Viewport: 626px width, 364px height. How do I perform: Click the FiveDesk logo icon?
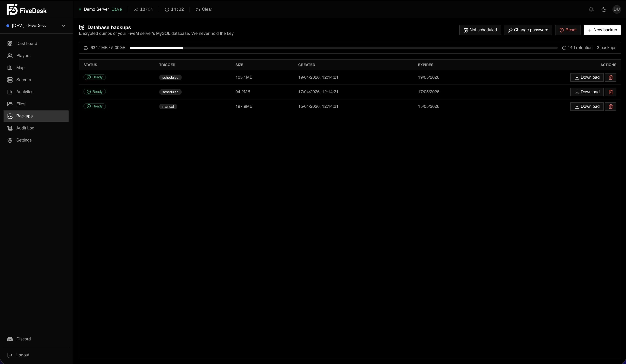[x=12, y=9]
